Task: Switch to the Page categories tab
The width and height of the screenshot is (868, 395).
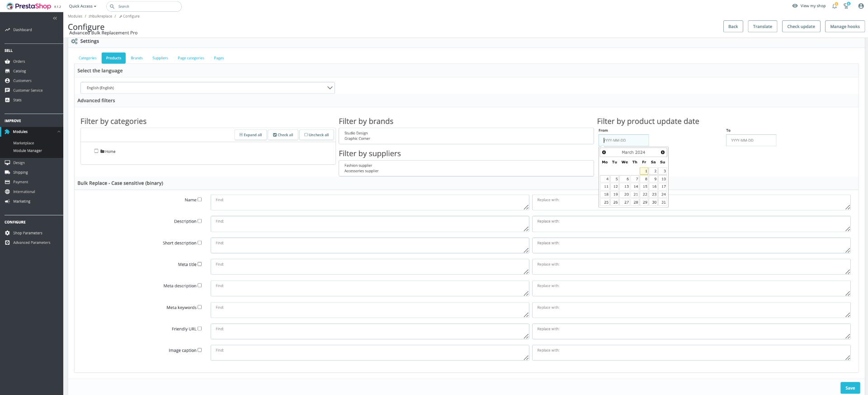Action: tap(191, 58)
